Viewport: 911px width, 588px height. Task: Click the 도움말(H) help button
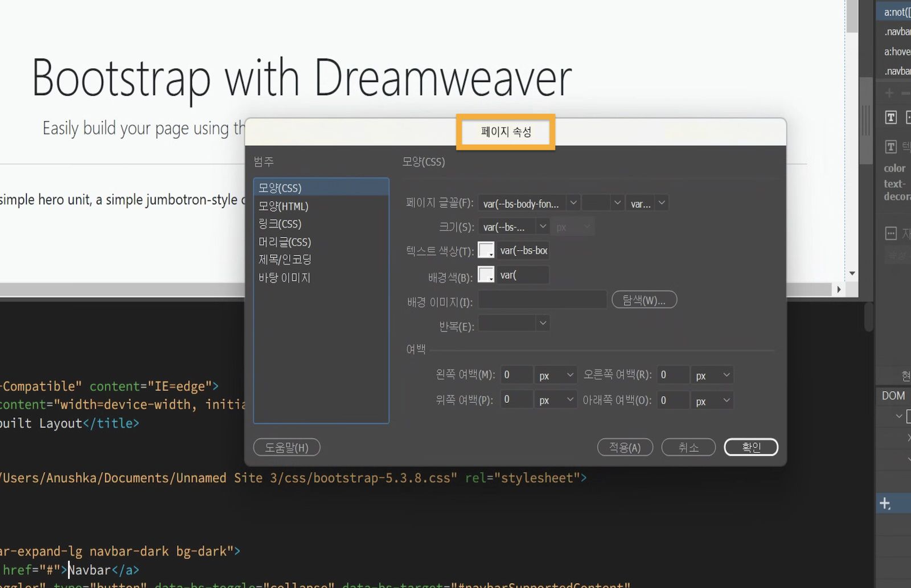point(286,447)
